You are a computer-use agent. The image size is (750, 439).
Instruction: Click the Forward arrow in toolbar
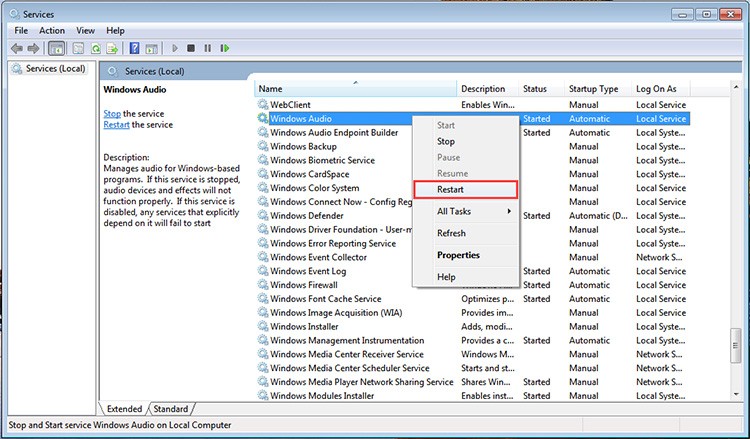[33, 48]
